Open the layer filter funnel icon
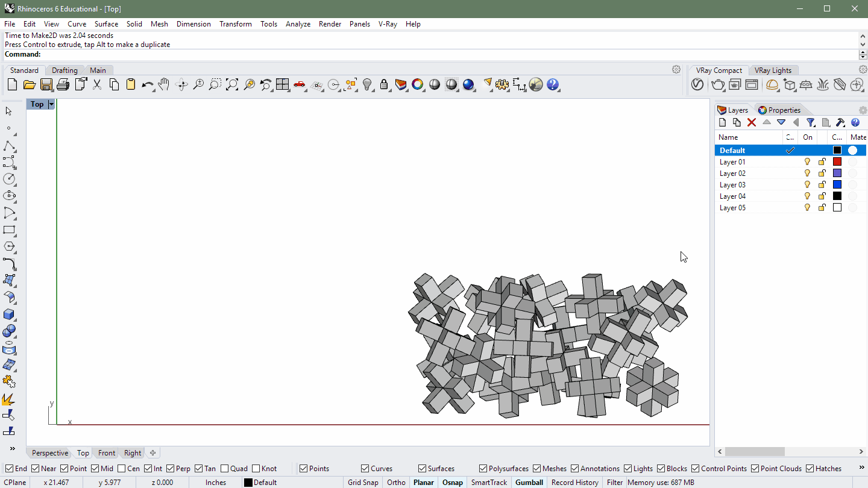The image size is (868, 488). click(811, 123)
